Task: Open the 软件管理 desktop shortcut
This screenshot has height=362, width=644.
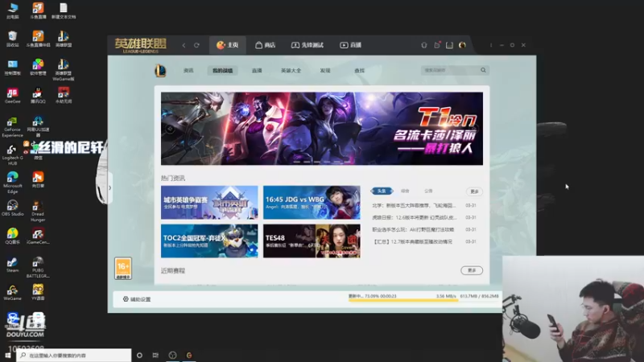Action: (x=38, y=67)
